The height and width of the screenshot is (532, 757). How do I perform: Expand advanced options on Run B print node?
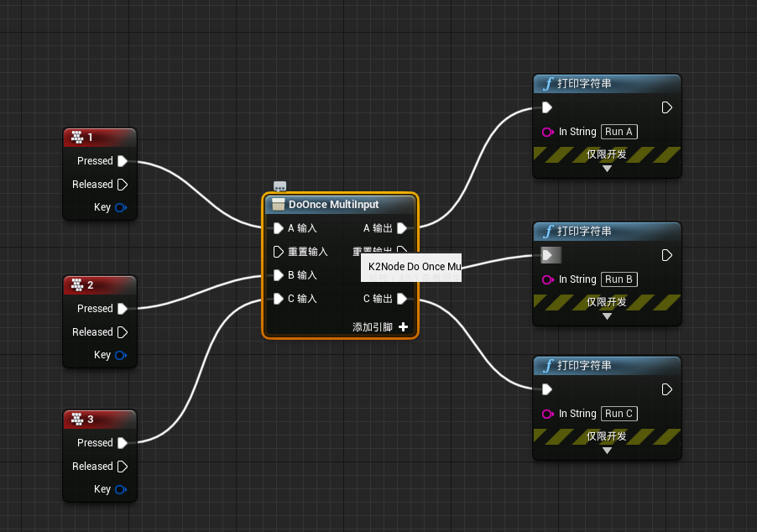click(607, 316)
